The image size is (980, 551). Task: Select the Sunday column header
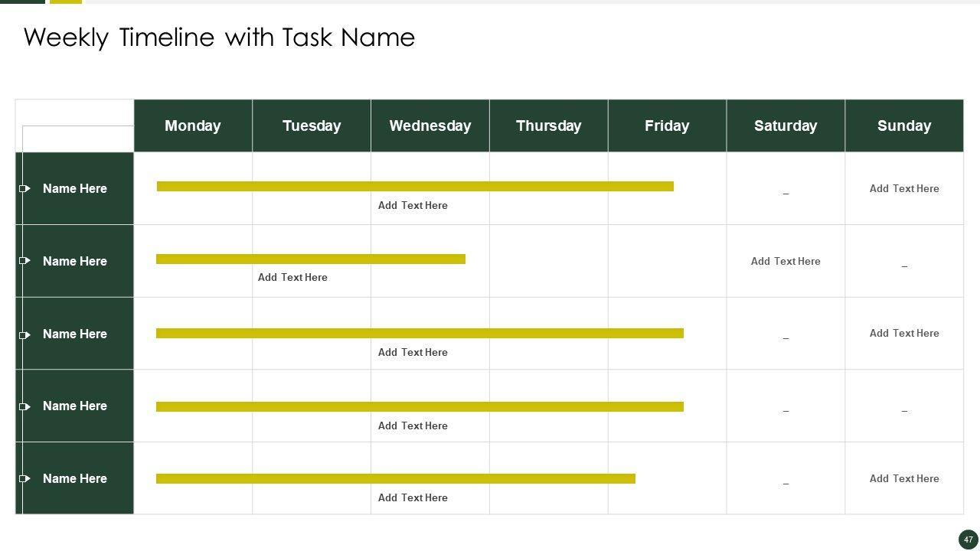coord(904,126)
